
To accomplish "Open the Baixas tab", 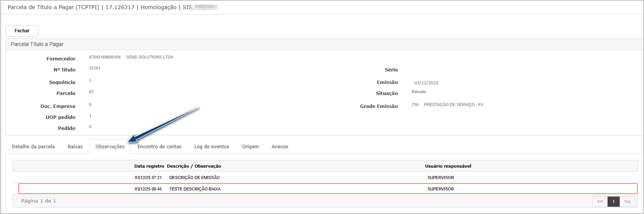I will [x=75, y=147].
